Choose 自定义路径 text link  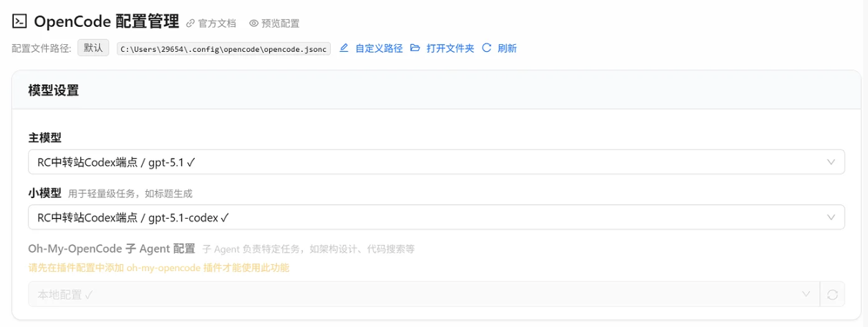tap(379, 48)
